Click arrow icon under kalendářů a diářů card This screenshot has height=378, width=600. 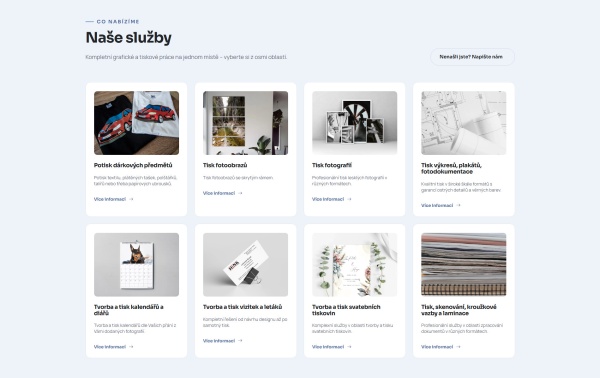click(131, 347)
